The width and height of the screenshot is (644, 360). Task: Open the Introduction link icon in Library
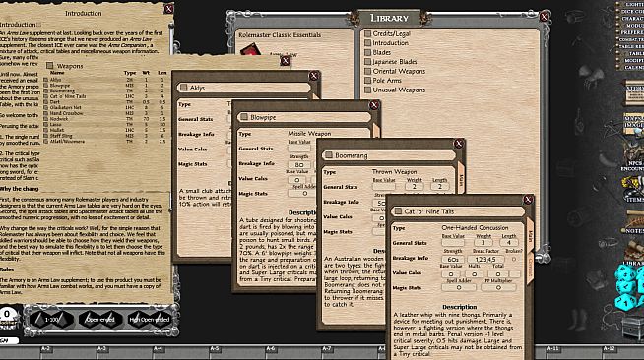click(368, 43)
